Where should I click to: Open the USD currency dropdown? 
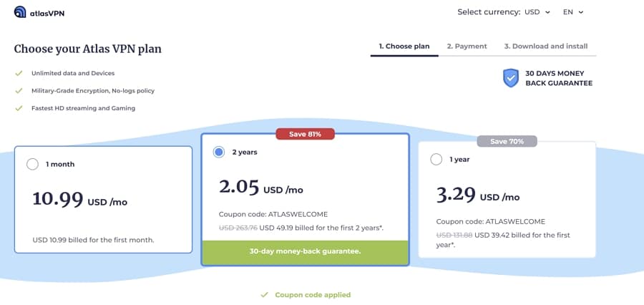(x=537, y=12)
